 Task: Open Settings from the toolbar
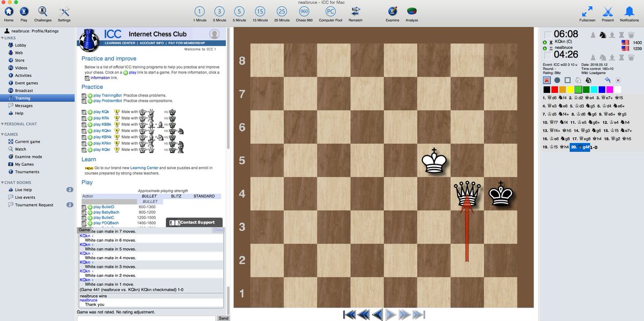tap(64, 13)
